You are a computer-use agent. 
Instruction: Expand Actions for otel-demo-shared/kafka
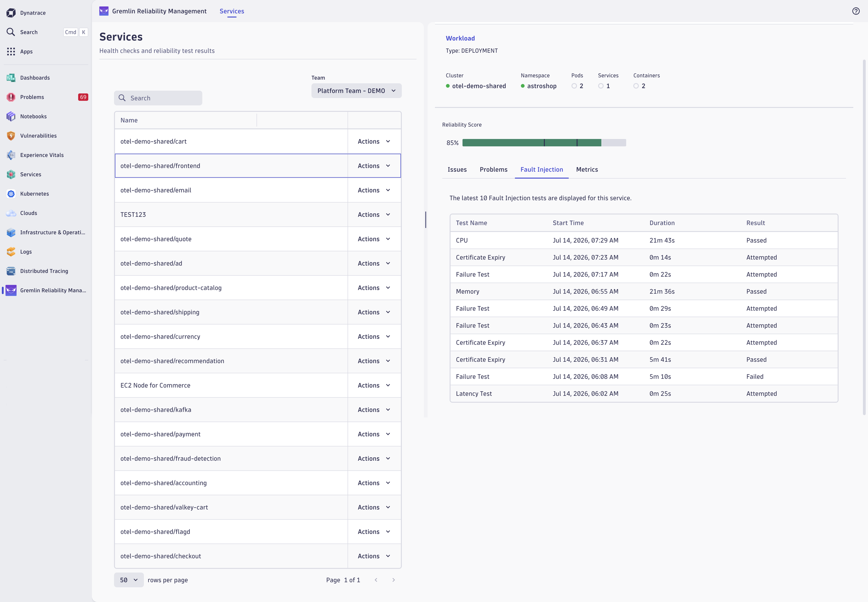pos(374,410)
